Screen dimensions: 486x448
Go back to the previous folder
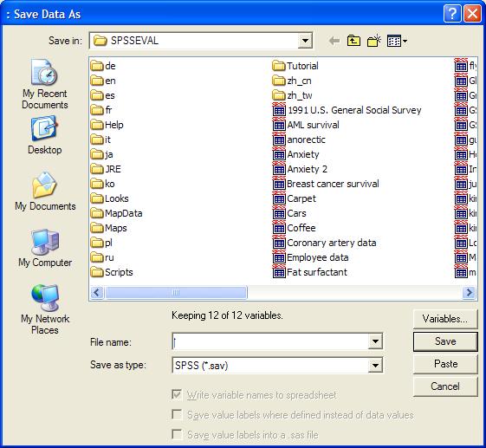point(334,41)
